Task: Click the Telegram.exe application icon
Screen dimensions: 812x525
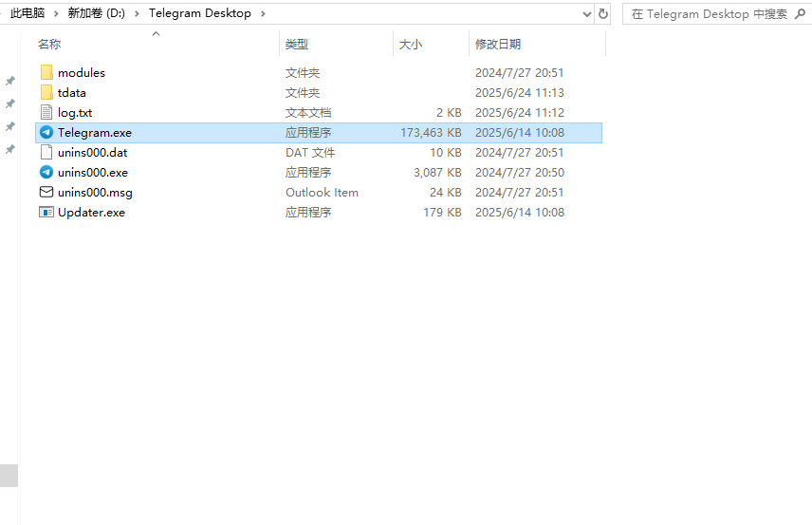Action: [x=46, y=132]
